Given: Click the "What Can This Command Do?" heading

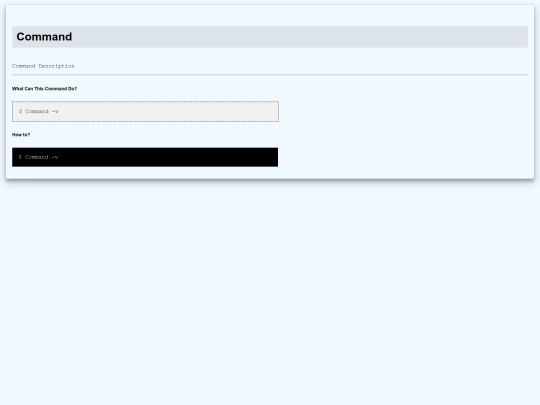Looking at the screenshot, I should (x=44, y=89).
